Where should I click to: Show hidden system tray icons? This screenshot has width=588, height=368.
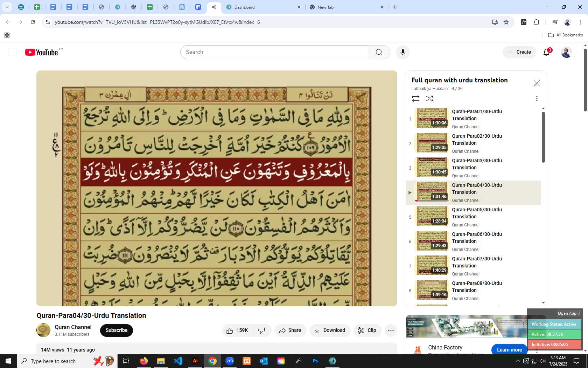[517, 361]
